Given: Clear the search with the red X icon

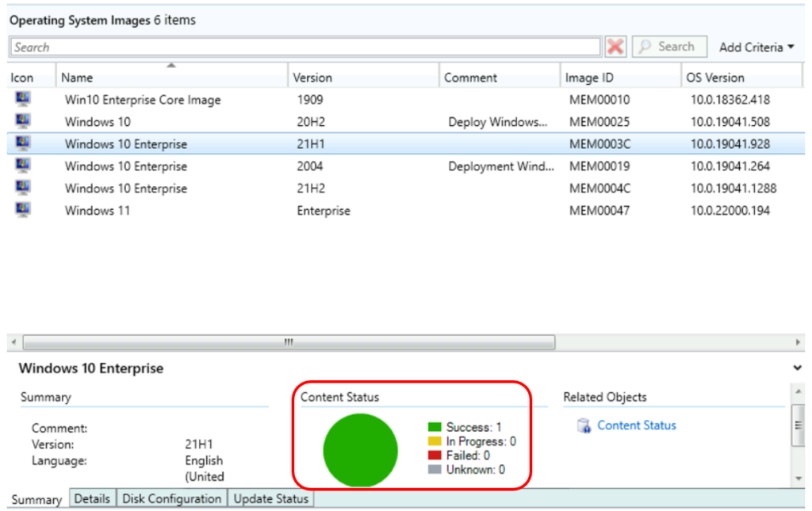Looking at the screenshot, I should click(615, 47).
